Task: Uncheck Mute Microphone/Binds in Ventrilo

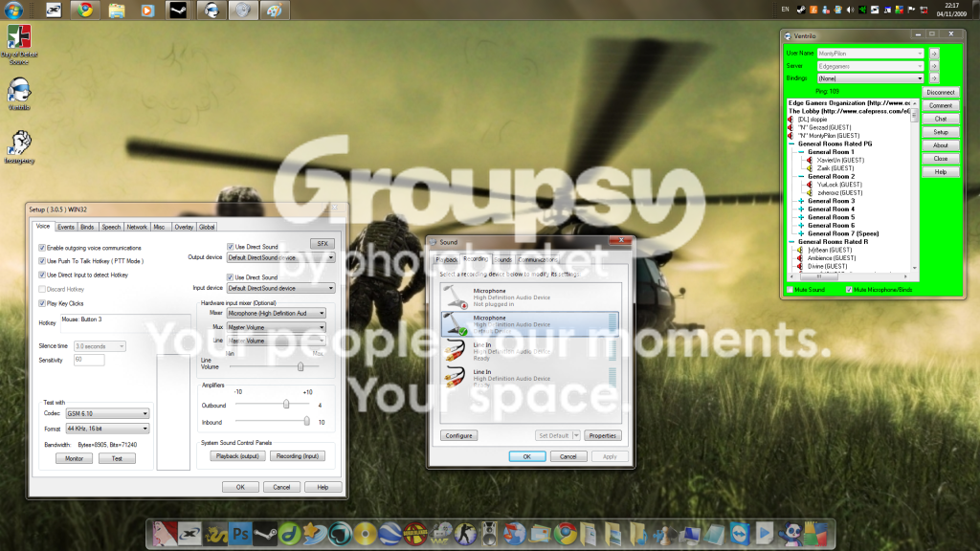Action: pyautogui.click(x=849, y=290)
